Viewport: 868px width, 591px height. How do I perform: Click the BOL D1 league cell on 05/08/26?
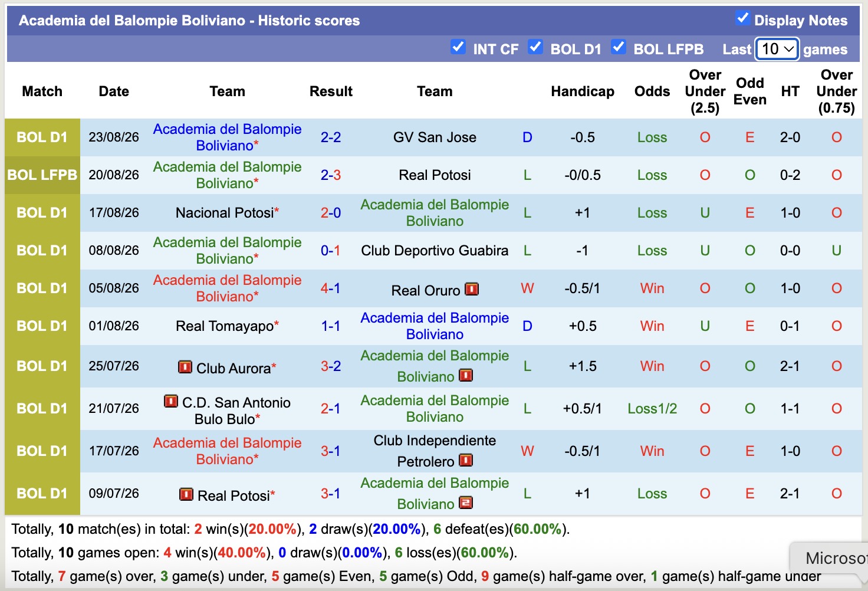pyautogui.click(x=42, y=288)
